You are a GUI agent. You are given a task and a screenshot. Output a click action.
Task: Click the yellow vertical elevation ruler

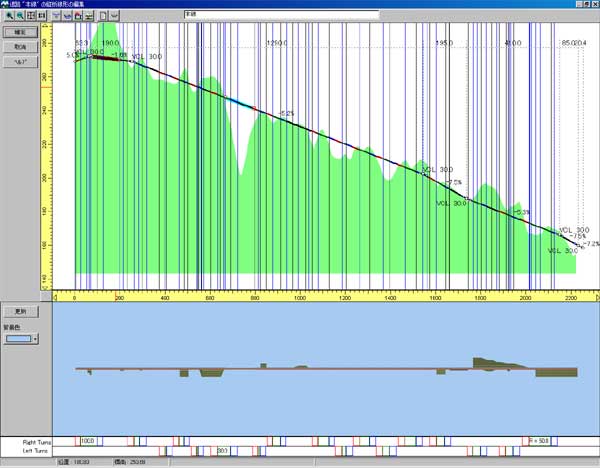(x=46, y=156)
